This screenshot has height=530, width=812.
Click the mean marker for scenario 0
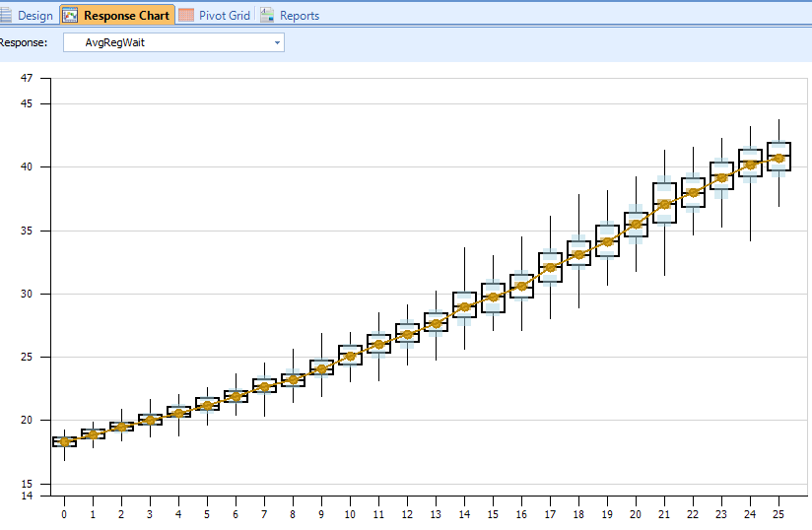[x=64, y=441]
